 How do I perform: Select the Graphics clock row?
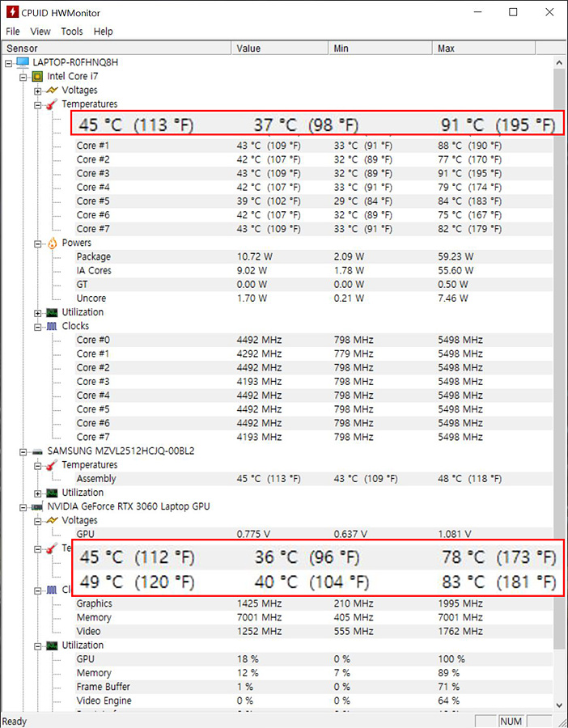(314, 603)
